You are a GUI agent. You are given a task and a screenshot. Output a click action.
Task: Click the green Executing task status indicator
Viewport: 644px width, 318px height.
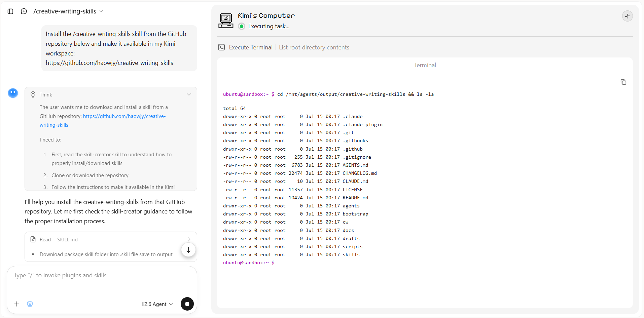pyautogui.click(x=242, y=26)
